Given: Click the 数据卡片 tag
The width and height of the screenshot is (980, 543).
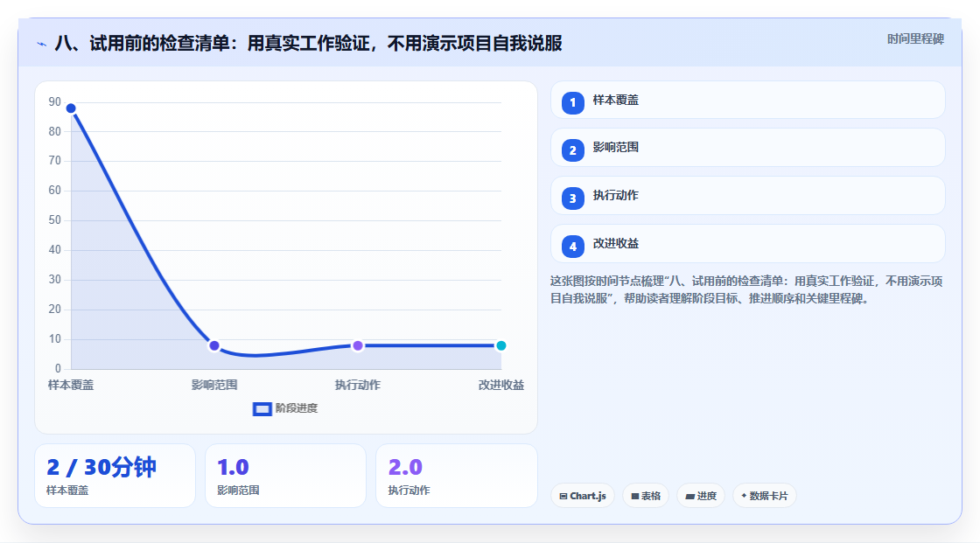Looking at the screenshot, I should tap(765, 496).
